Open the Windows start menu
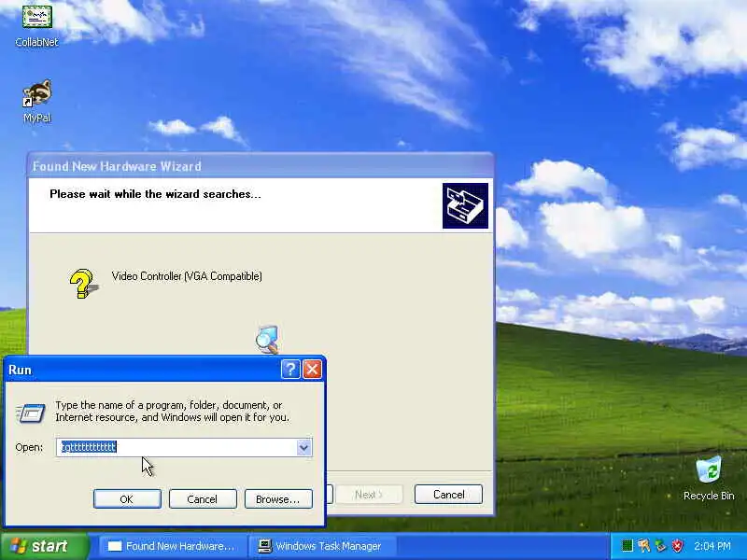This screenshot has height=560, width=747. [44, 546]
